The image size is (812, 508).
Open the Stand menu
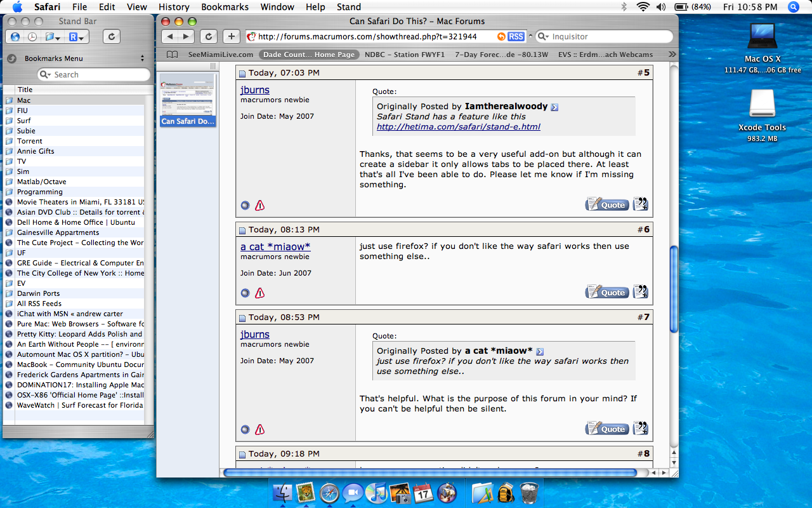click(x=349, y=7)
